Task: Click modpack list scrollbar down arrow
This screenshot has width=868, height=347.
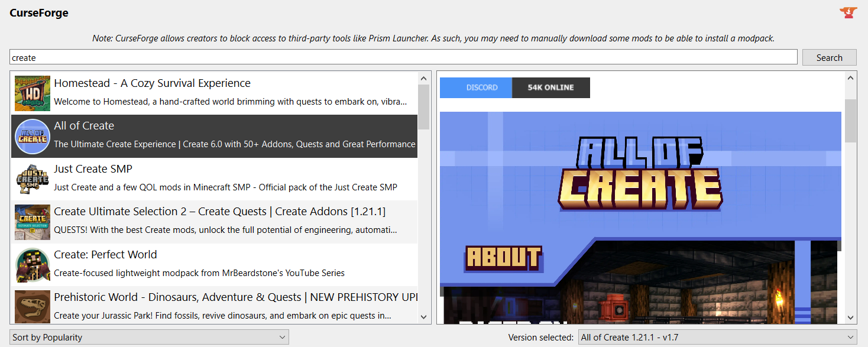Action: click(x=423, y=317)
